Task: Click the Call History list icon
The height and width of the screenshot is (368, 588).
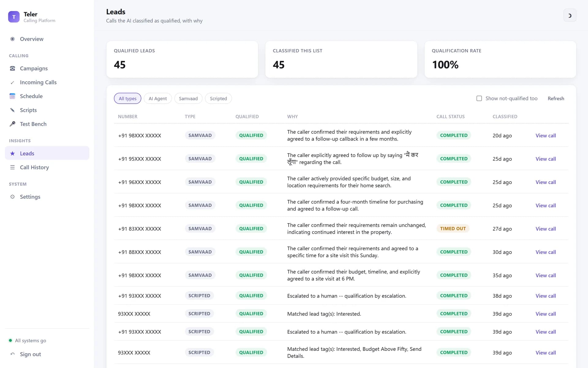Action: [x=13, y=167]
